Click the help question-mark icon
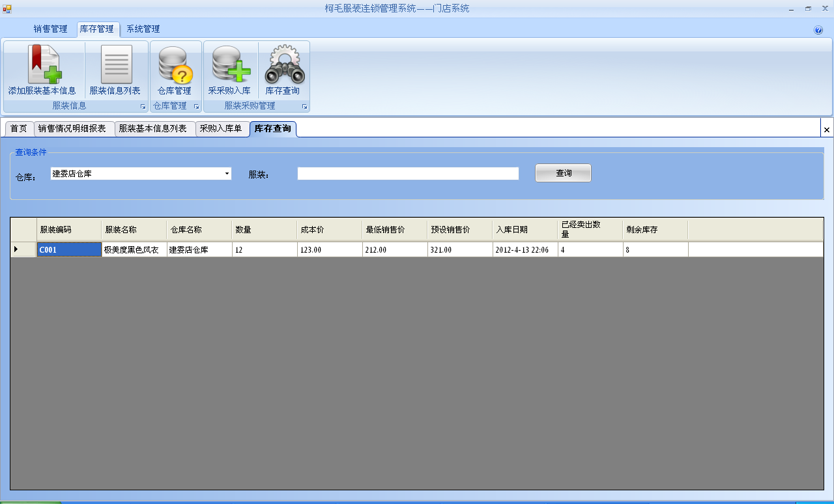 [x=818, y=30]
